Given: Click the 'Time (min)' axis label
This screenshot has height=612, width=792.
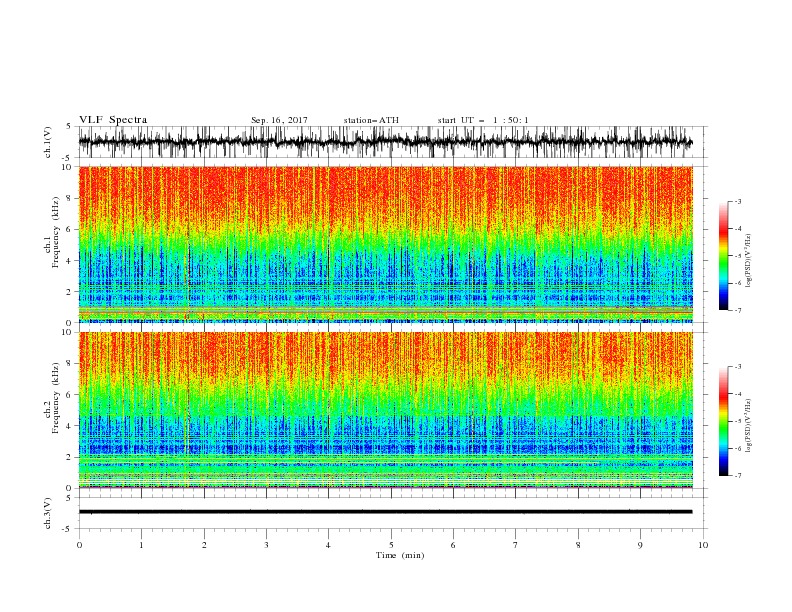Looking at the screenshot, I should click(x=400, y=555).
